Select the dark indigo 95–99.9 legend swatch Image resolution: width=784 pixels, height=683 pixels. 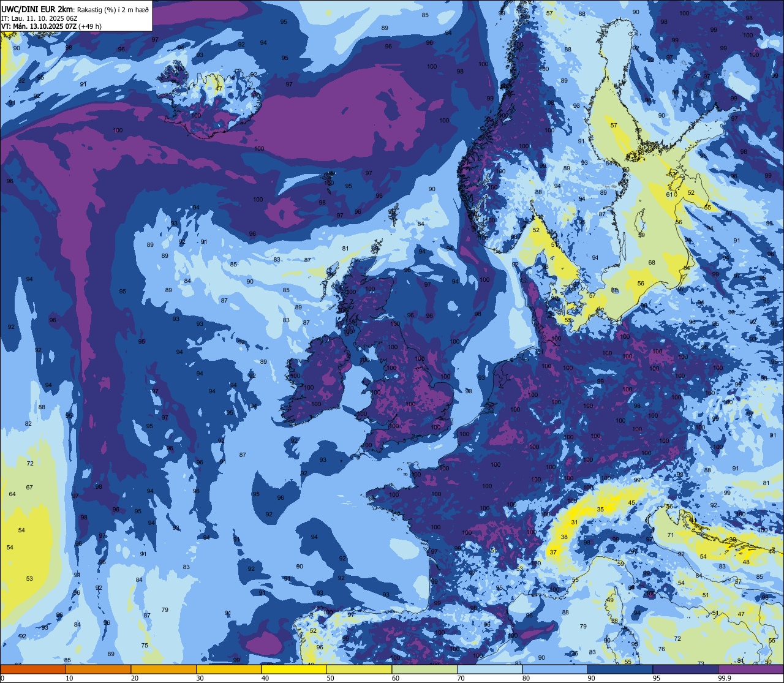(x=685, y=670)
